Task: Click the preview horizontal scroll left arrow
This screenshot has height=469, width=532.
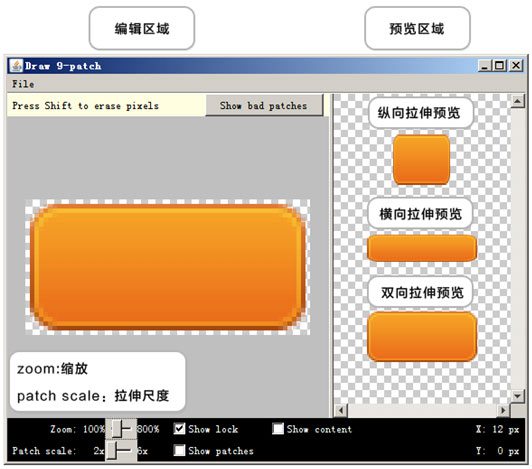Action: pyautogui.click(x=341, y=410)
